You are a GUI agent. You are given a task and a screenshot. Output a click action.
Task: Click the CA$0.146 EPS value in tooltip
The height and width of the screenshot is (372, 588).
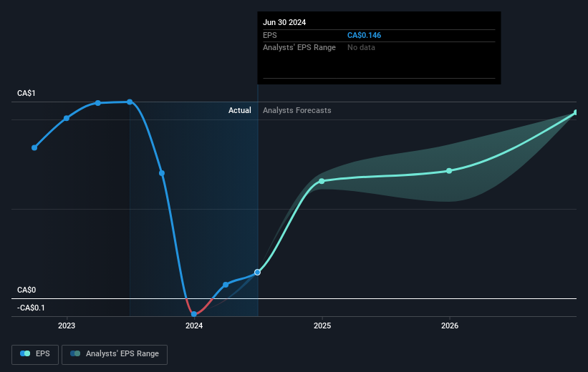point(364,35)
